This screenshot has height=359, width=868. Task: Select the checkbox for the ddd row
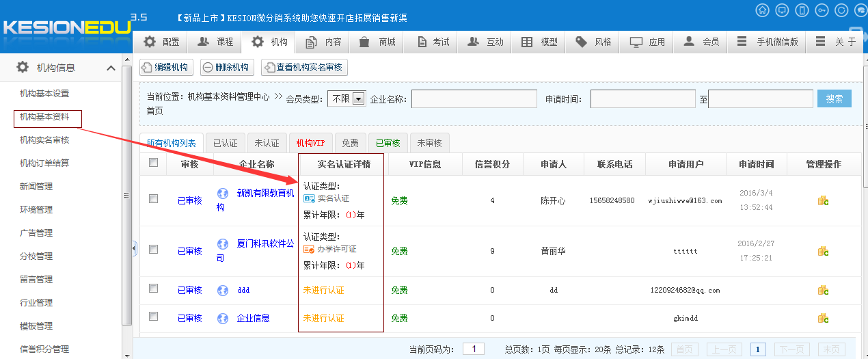tap(154, 289)
